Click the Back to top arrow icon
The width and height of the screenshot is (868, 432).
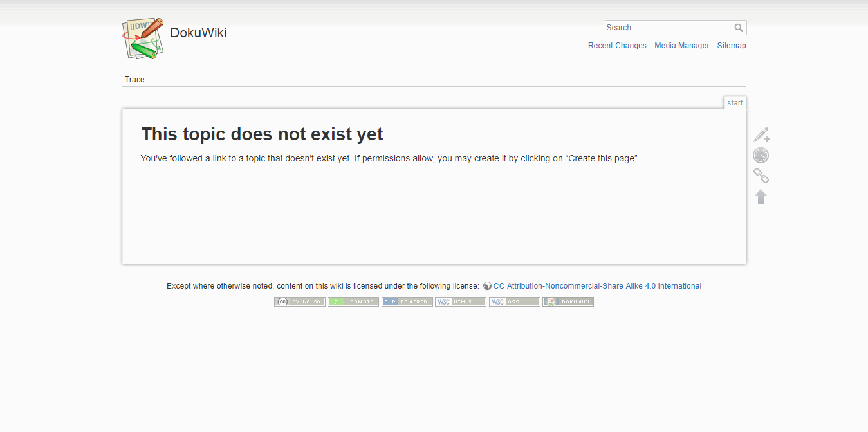click(761, 197)
